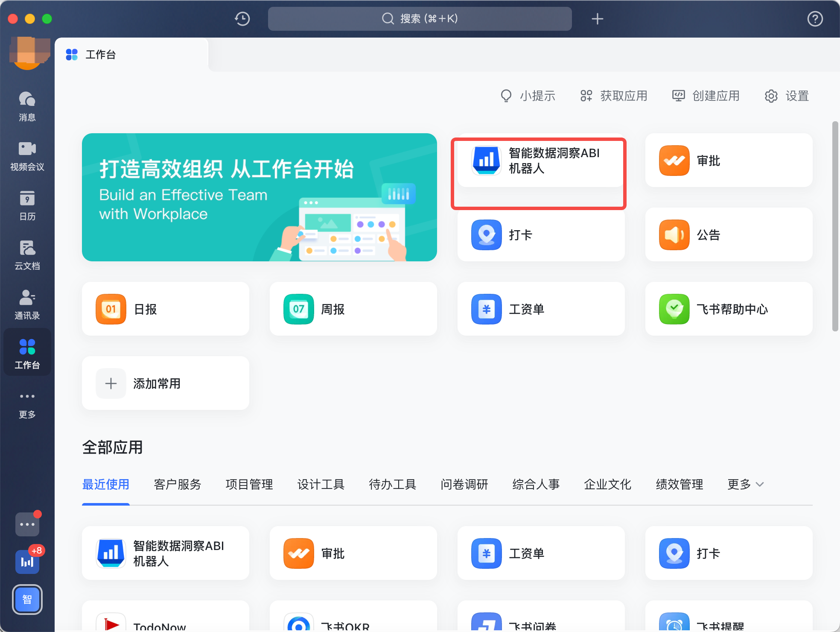Switch to the 绩效管理 tab
The image size is (840, 632).
[x=679, y=484]
